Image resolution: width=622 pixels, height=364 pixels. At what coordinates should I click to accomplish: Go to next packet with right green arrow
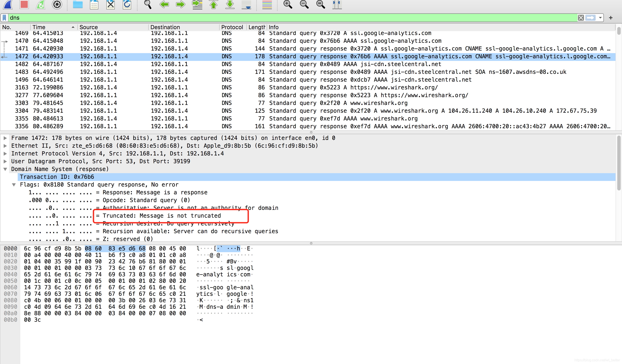pos(180,4)
